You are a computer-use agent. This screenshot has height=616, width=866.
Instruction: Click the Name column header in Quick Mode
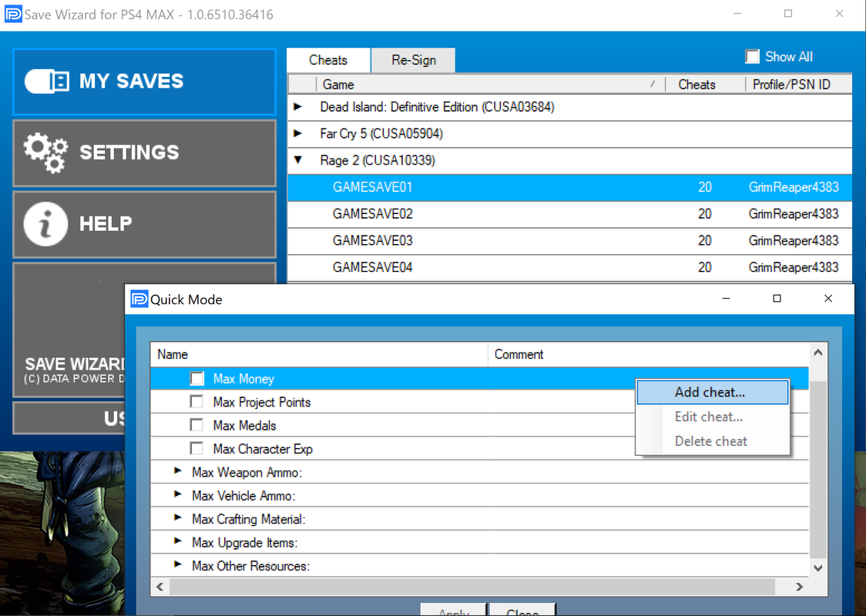click(319, 354)
